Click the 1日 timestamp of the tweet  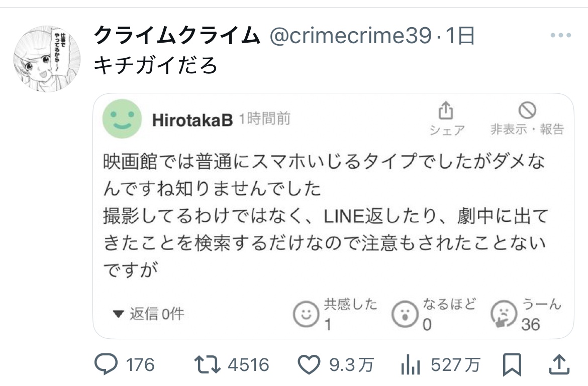[x=460, y=36]
